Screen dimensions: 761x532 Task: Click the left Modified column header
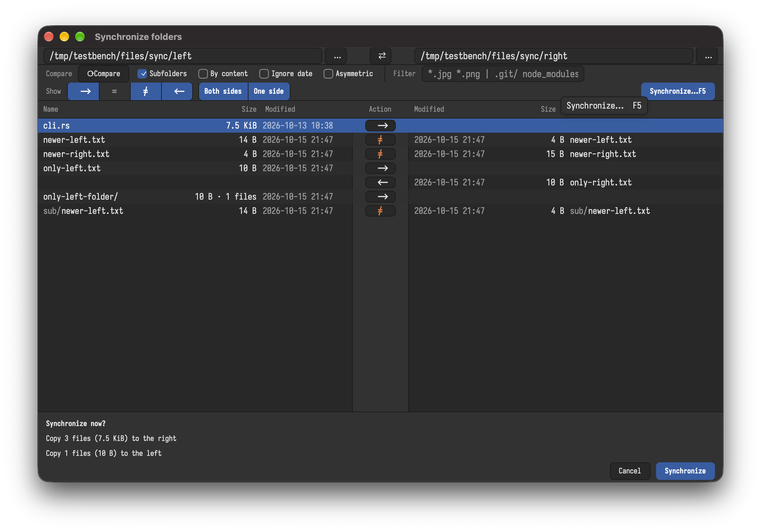point(280,109)
